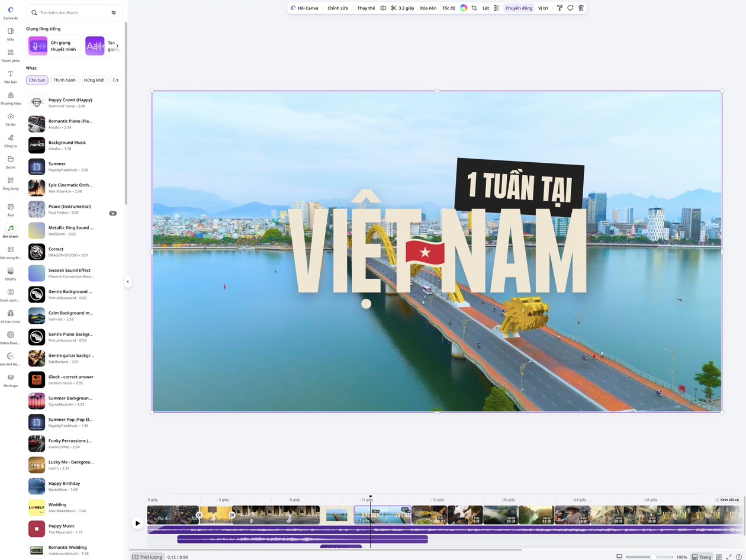Open the AI Hair Color app
Image resolution: width=746 pixels, height=560 pixels.
tap(11, 316)
